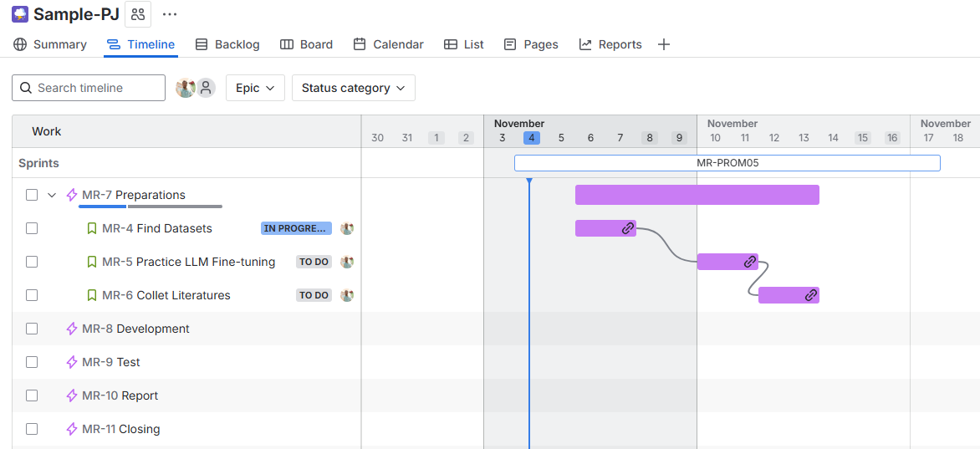Click the Sample-PJ project avatar icon
The image size is (980, 449).
(x=20, y=14)
